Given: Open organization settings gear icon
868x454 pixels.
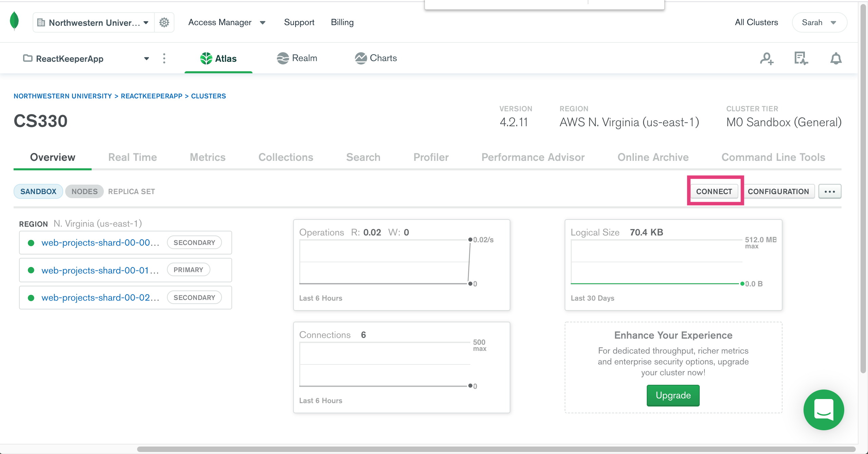Looking at the screenshot, I should pyautogui.click(x=164, y=22).
